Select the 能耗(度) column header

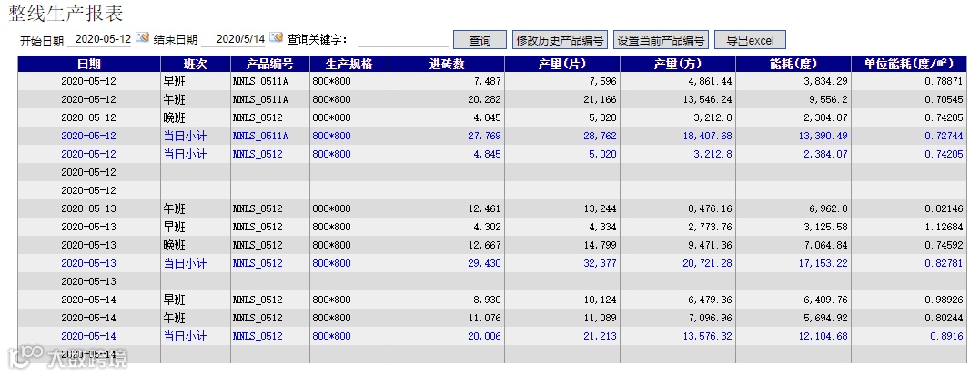click(x=793, y=64)
